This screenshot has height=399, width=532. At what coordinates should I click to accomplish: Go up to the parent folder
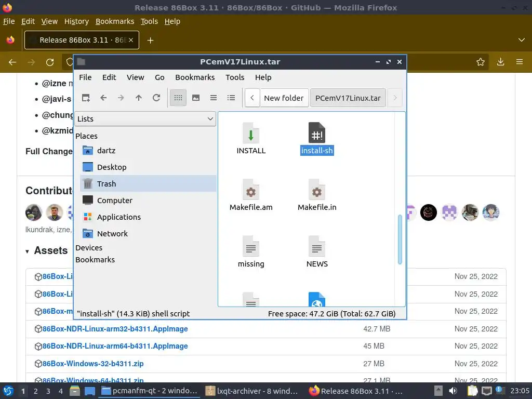pyautogui.click(x=139, y=98)
